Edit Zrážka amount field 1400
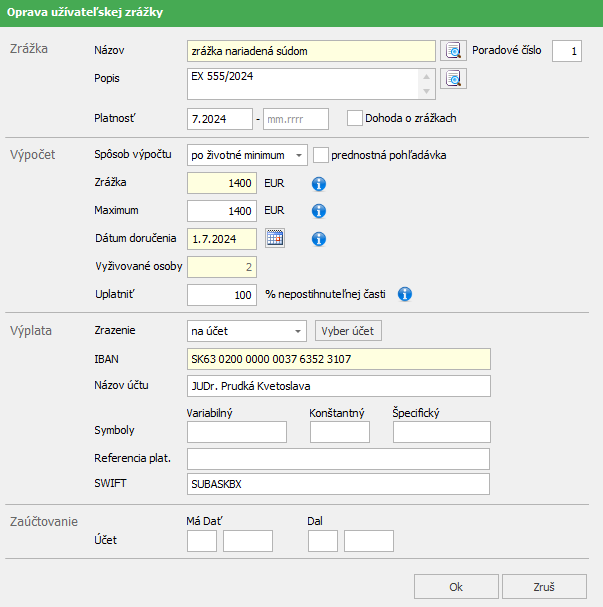The image size is (603, 607). [222, 183]
